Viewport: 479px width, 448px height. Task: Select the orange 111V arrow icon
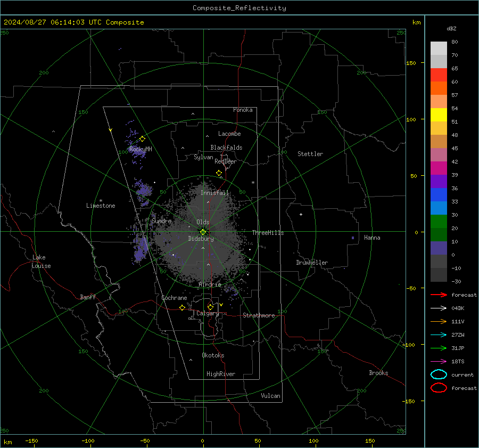click(x=439, y=321)
